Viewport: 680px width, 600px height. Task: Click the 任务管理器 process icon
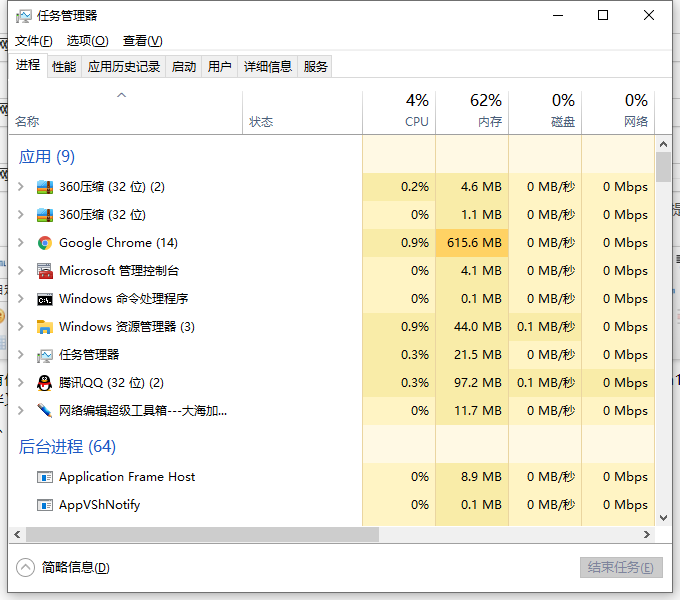(44, 355)
